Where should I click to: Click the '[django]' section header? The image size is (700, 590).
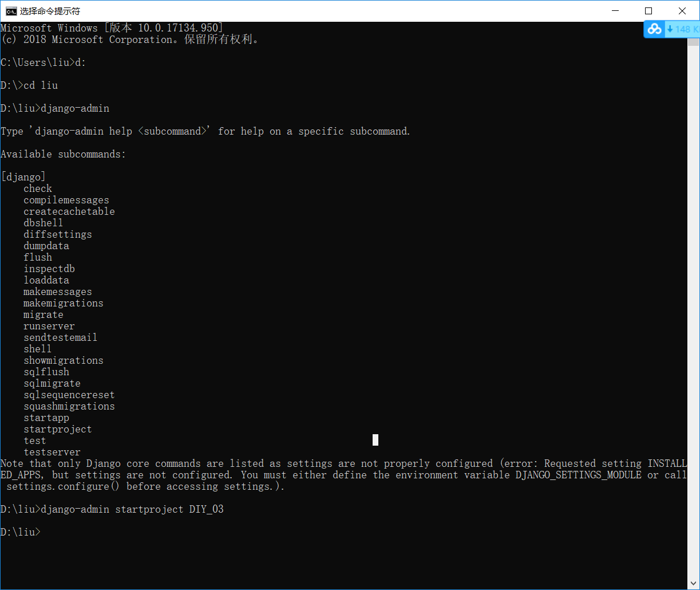(x=23, y=177)
